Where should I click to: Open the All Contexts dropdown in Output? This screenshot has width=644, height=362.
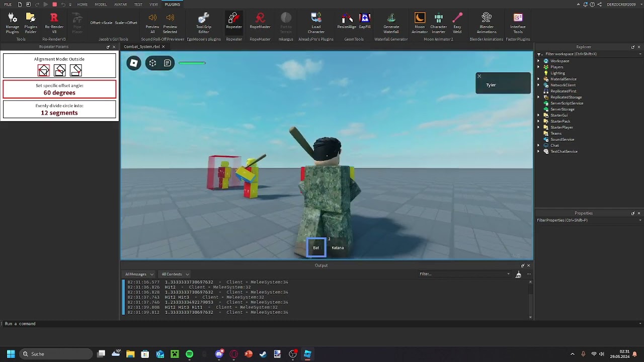pos(175,274)
